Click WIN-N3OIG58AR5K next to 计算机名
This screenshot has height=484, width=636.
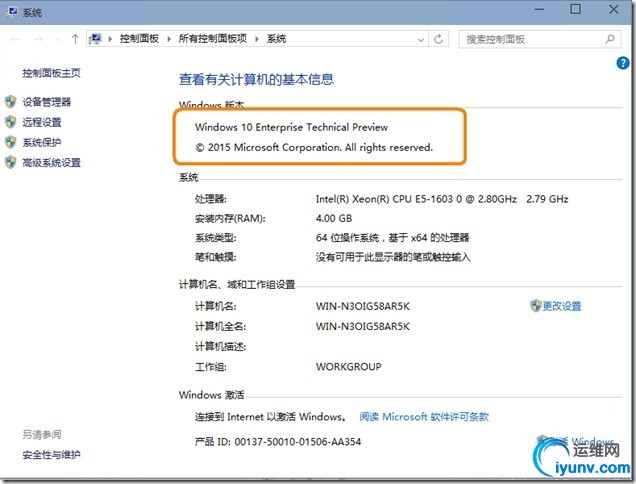[x=363, y=306]
